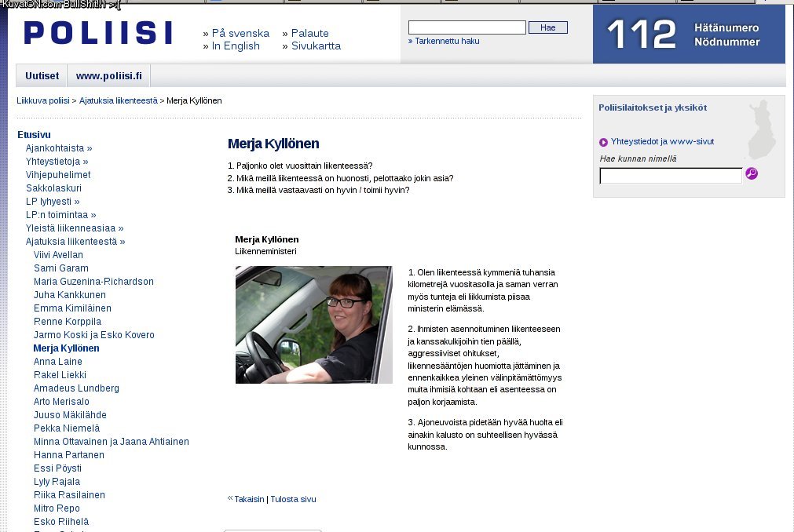794x532 pixels.
Task: Switch to the www.poliisi.fi tab
Action: point(108,76)
